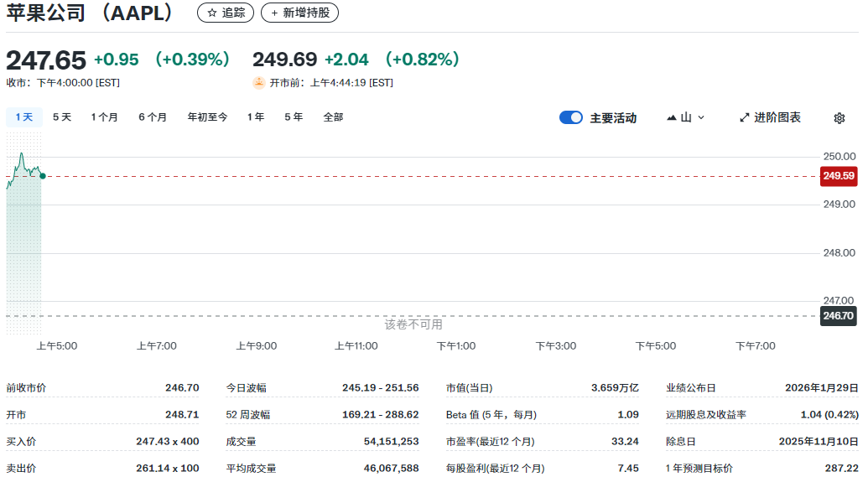Image resolution: width=868 pixels, height=477 pixels.
Task: Click the 1 年预测目标价 value 287.22
Action: [842, 468]
